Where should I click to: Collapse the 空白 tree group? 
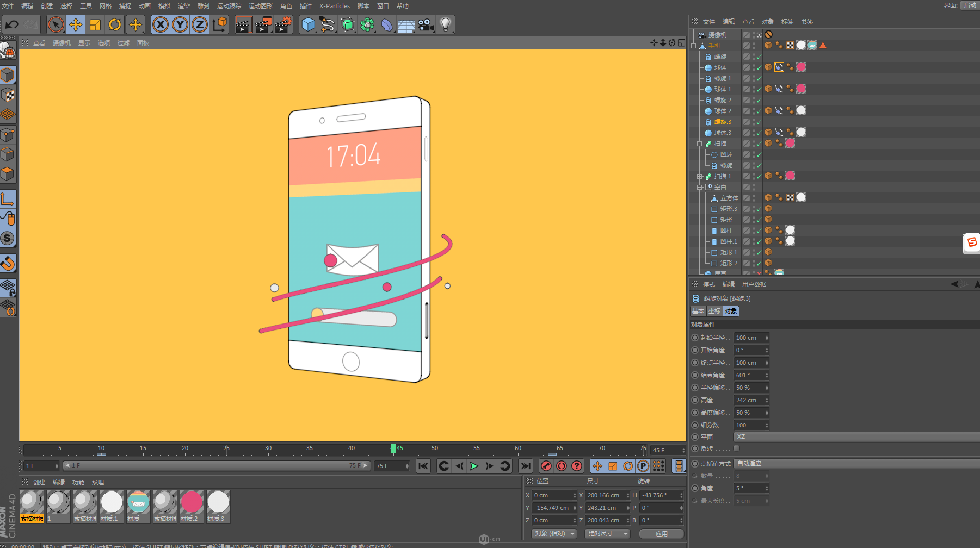[700, 187]
